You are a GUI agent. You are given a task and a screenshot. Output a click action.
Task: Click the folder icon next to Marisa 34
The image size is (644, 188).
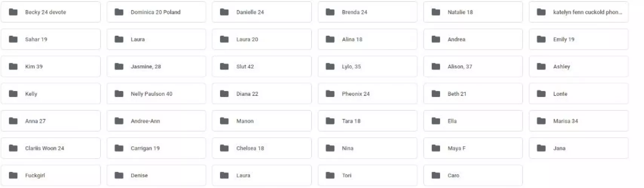tap(542, 121)
